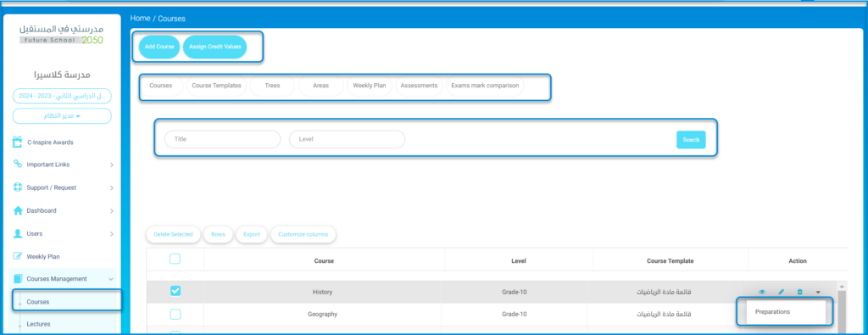868x335 pixels.
Task: Edit the History course with pencil icon
Action: 781,292
